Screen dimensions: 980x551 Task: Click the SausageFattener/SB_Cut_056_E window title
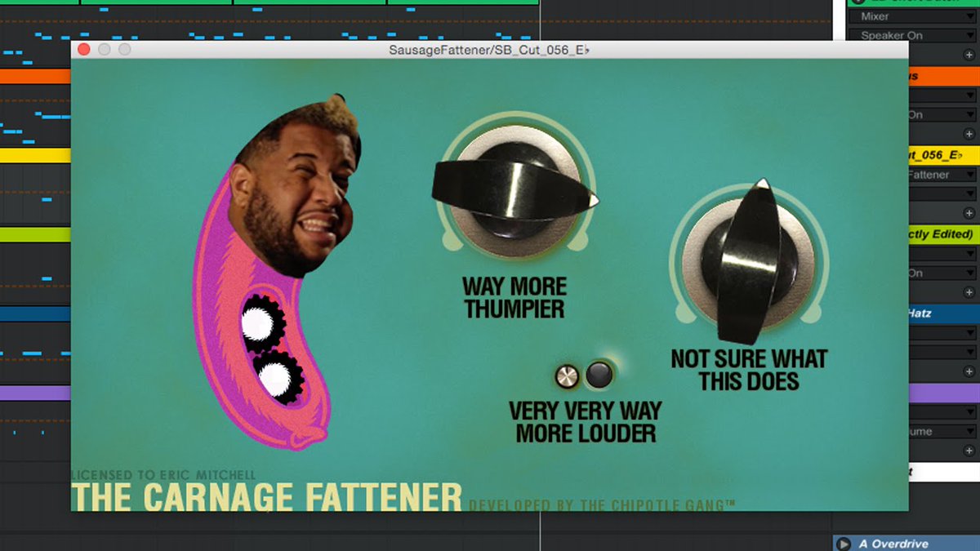point(489,50)
